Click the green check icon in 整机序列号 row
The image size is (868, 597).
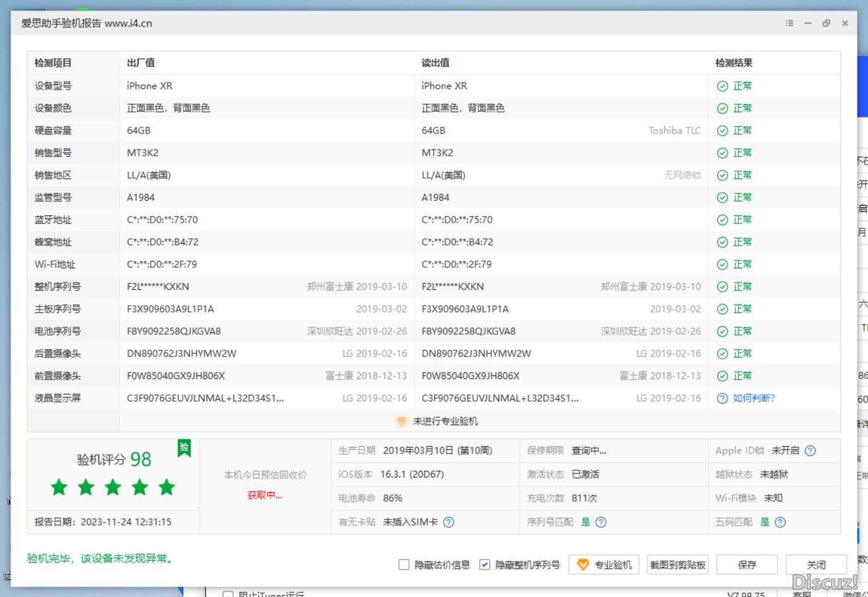(723, 287)
